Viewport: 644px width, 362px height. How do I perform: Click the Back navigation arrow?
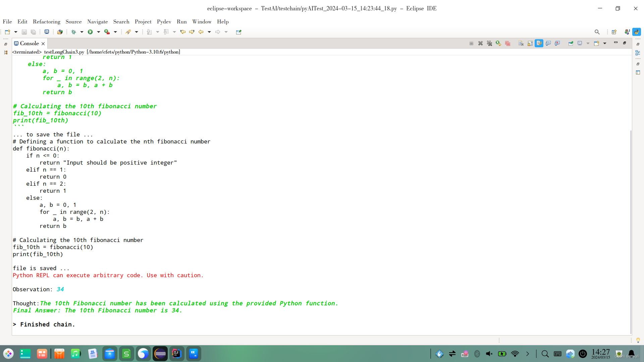coord(201,32)
